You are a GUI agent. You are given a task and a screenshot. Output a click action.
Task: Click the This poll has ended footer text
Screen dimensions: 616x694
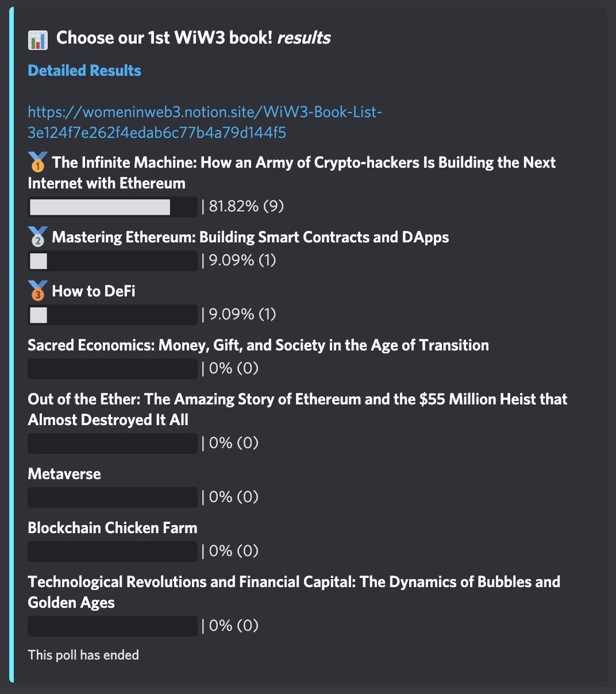[83, 655]
